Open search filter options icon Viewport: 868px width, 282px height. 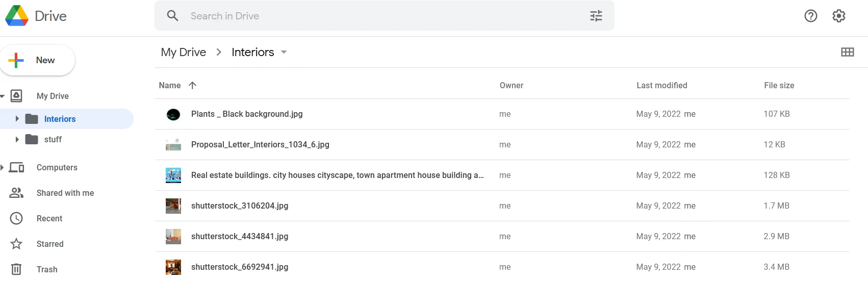(596, 16)
